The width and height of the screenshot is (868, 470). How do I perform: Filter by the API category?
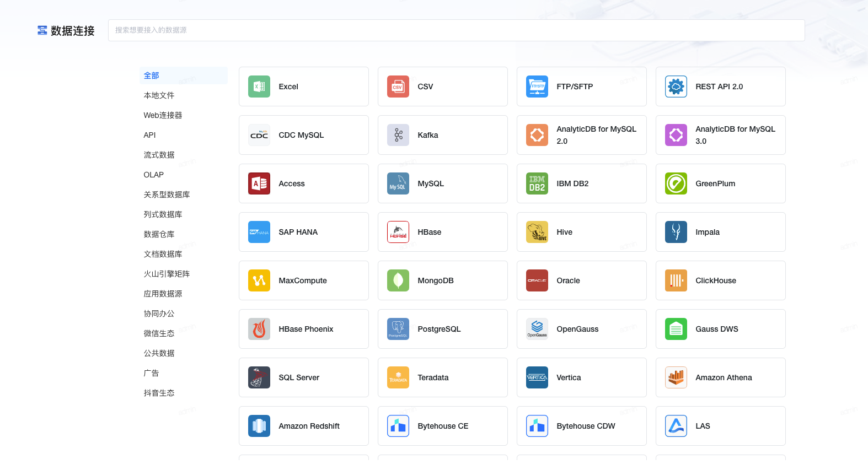coord(184,135)
